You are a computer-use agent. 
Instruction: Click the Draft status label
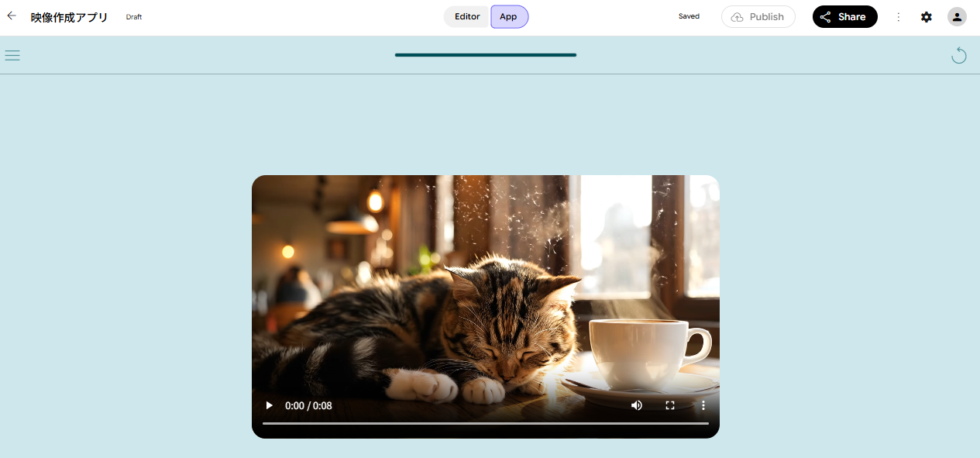[x=134, y=17]
